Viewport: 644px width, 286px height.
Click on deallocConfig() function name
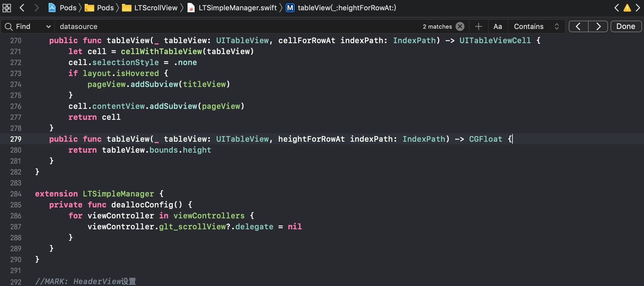point(147,205)
